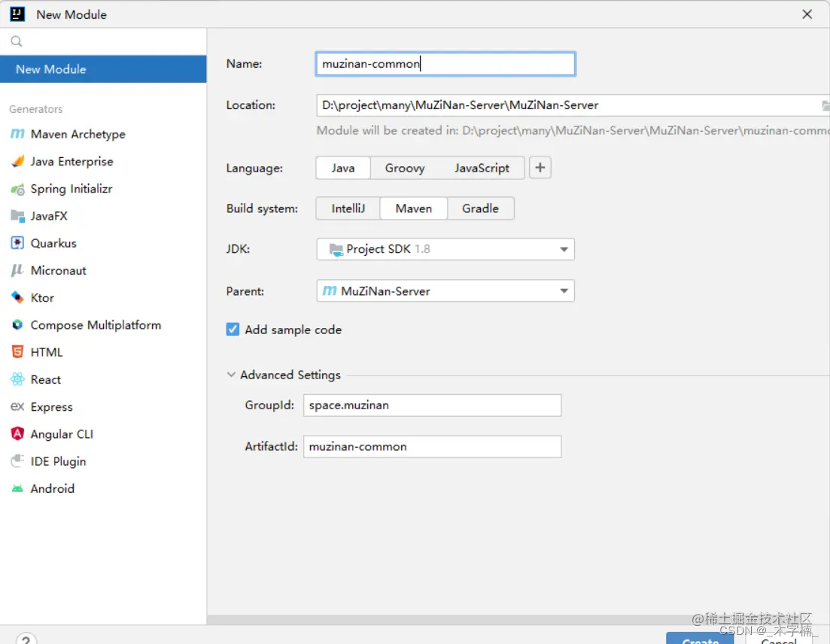The height and width of the screenshot is (644, 830).
Task: Click the GroupId input field
Action: (x=432, y=406)
